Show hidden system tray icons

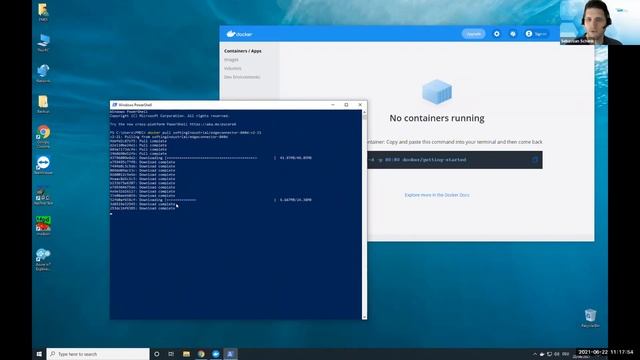(x=535, y=354)
